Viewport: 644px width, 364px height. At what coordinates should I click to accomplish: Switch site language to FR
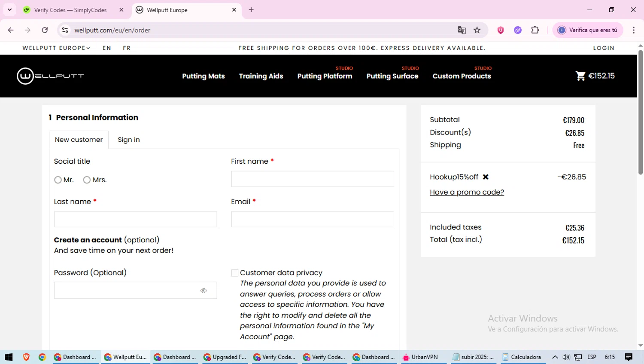pyautogui.click(x=127, y=48)
